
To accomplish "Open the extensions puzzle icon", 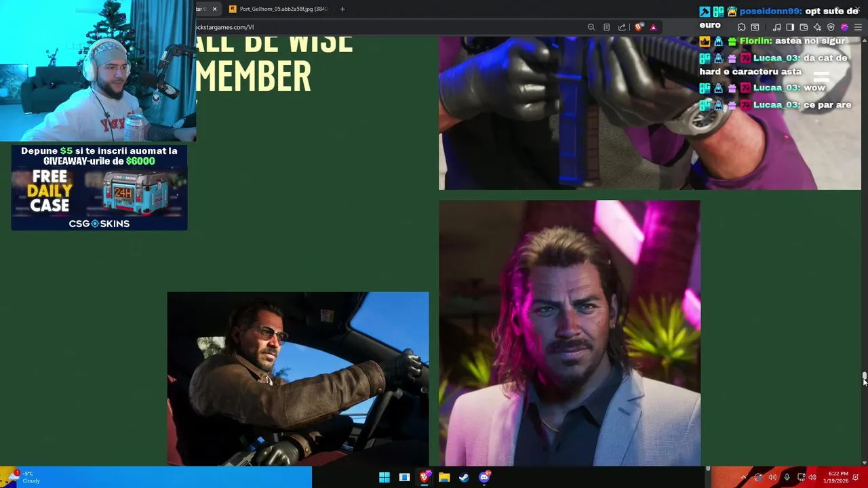I will [x=741, y=27].
